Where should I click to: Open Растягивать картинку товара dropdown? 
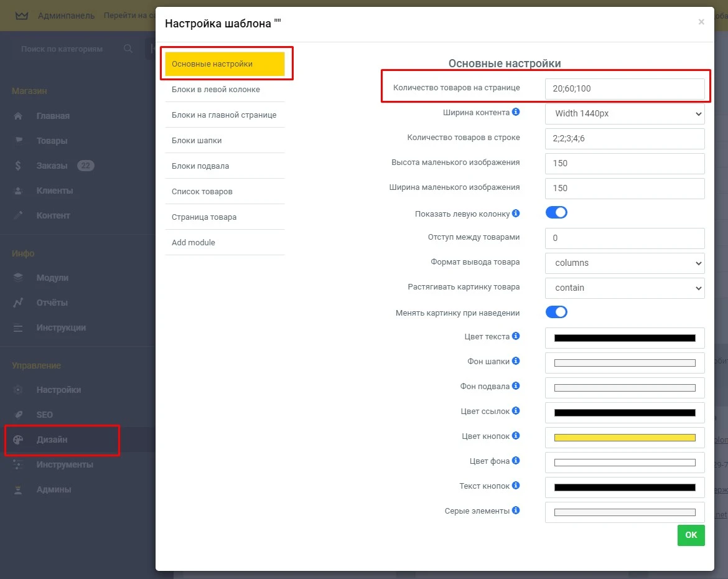click(625, 288)
